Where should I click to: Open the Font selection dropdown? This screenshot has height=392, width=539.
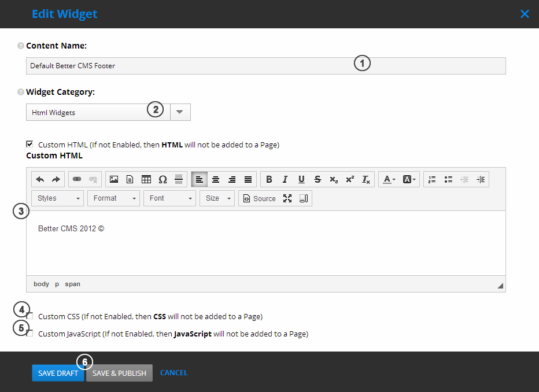169,198
